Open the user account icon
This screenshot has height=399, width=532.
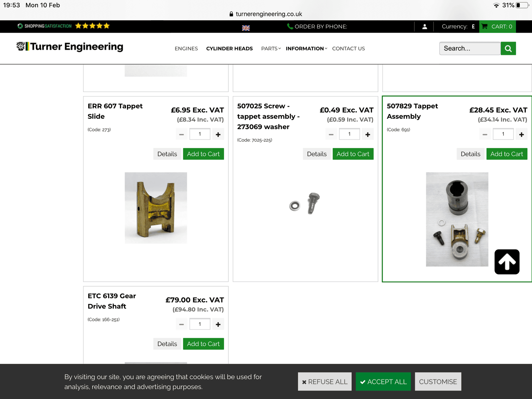pyautogui.click(x=425, y=27)
